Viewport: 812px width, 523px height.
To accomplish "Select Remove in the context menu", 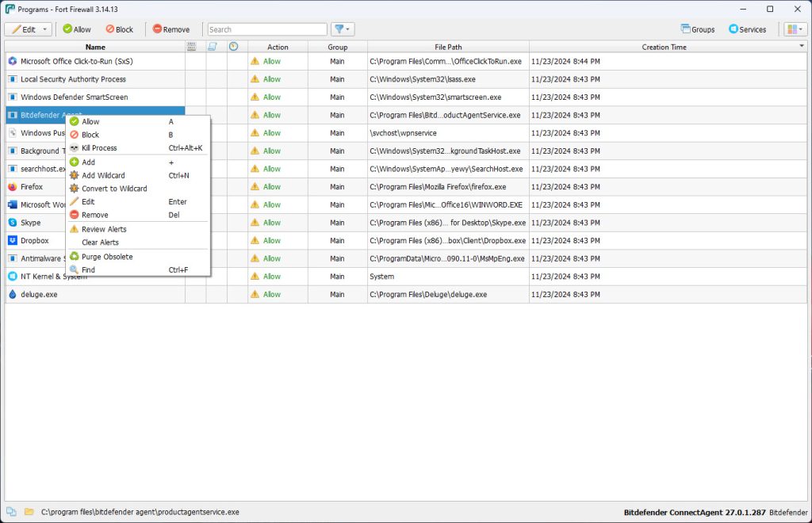I will click(138, 215).
